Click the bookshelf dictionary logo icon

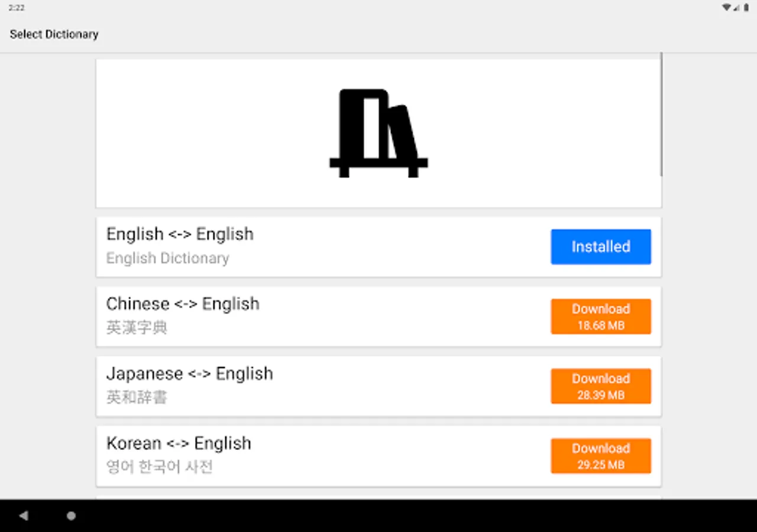378,133
